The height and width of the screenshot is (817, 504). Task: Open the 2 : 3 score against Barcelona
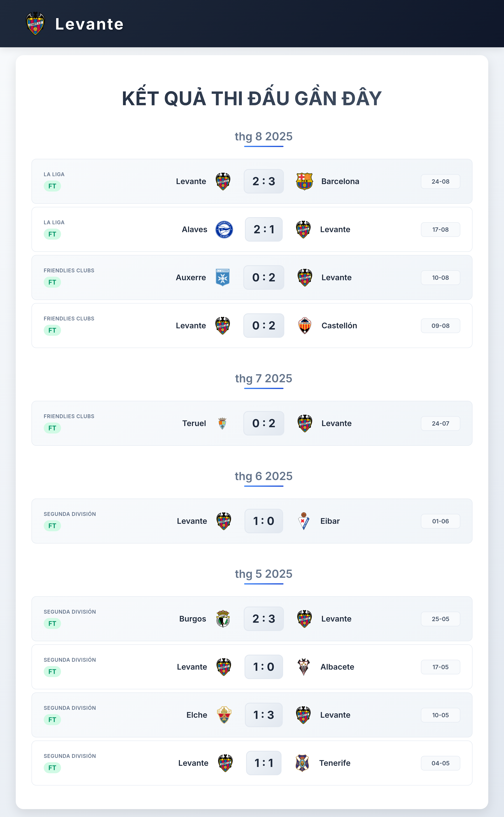264,181
